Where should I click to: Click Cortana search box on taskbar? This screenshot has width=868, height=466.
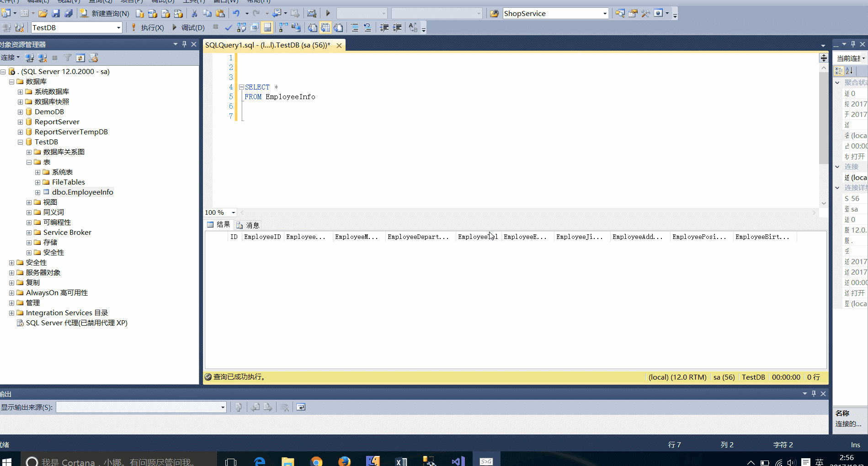tap(119, 460)
